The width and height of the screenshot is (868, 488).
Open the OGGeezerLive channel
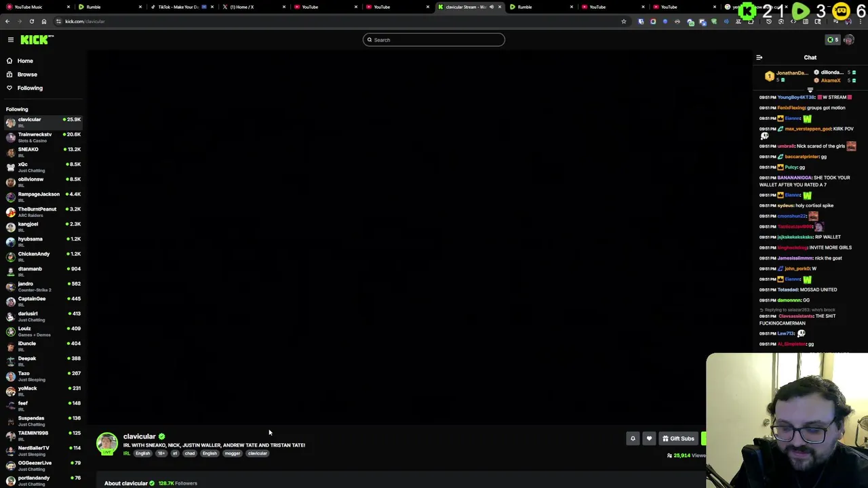click(43, 465)
